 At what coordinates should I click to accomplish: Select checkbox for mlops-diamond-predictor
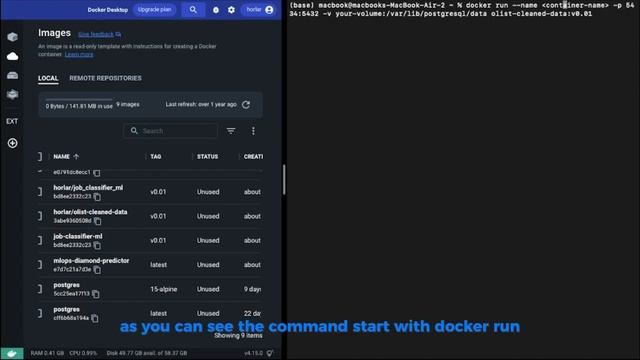click(x=40, y=264)
